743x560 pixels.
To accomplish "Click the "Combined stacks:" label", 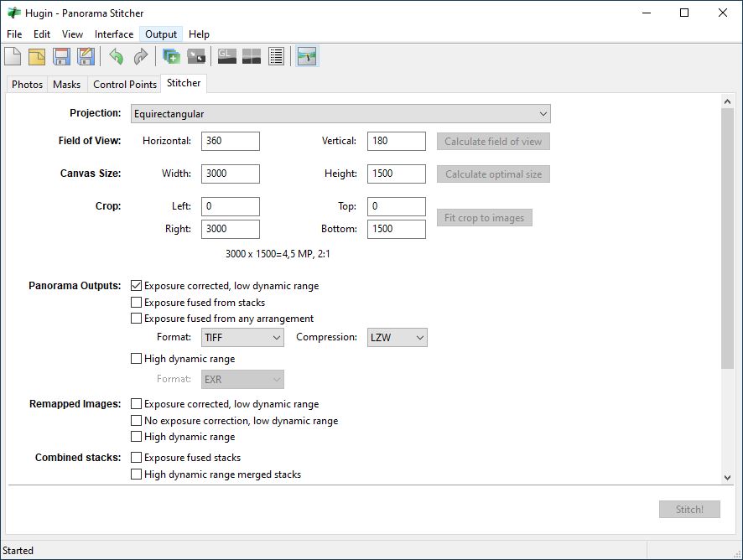I will (78, 458).
